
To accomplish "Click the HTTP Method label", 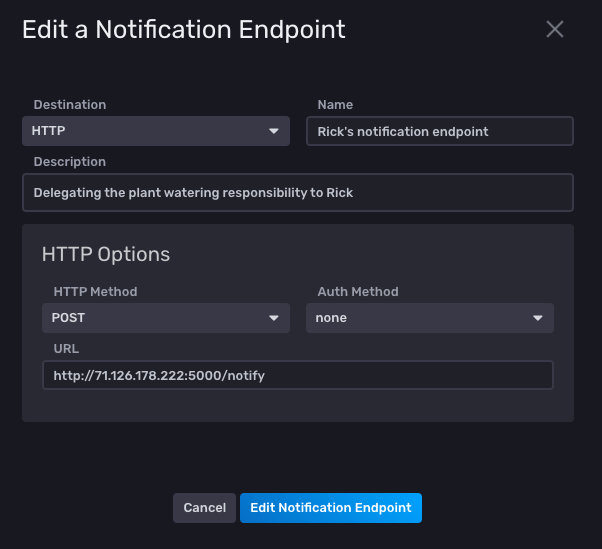I will point(96,292).
